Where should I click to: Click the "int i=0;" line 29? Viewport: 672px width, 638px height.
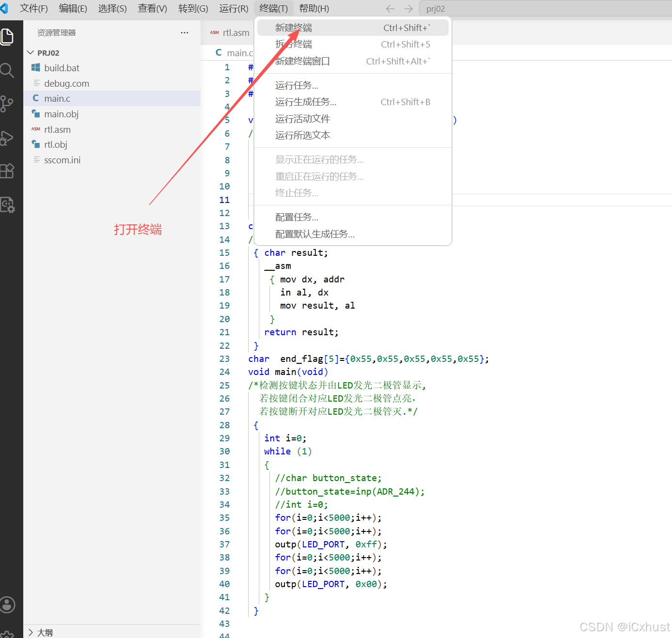(x=285, y=438)
